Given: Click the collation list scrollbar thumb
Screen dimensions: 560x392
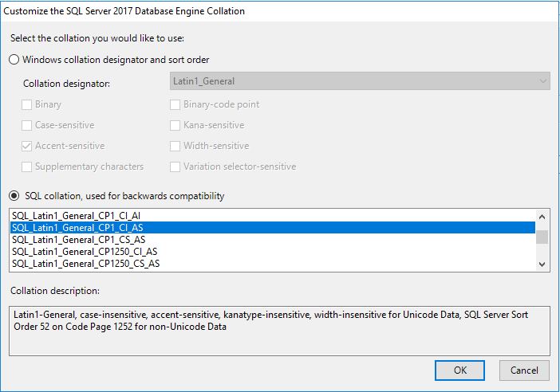Looking at the screenshot, I should (x=542, y=237).
